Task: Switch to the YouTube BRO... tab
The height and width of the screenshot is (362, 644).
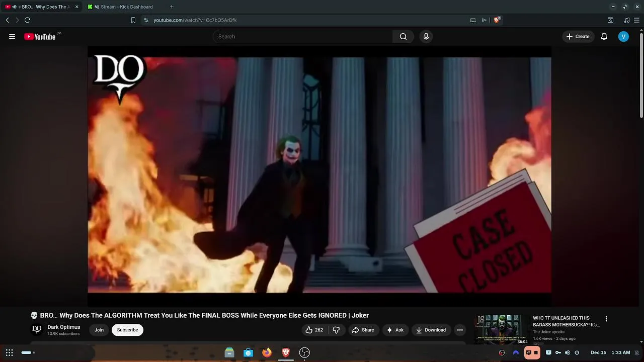Action: [42, 7]
